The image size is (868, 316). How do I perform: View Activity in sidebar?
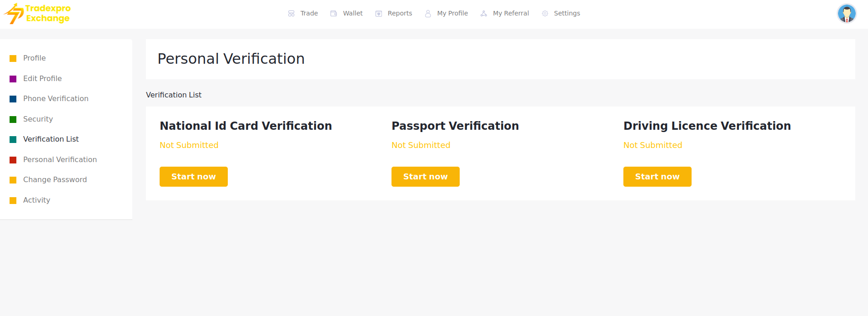37,200
